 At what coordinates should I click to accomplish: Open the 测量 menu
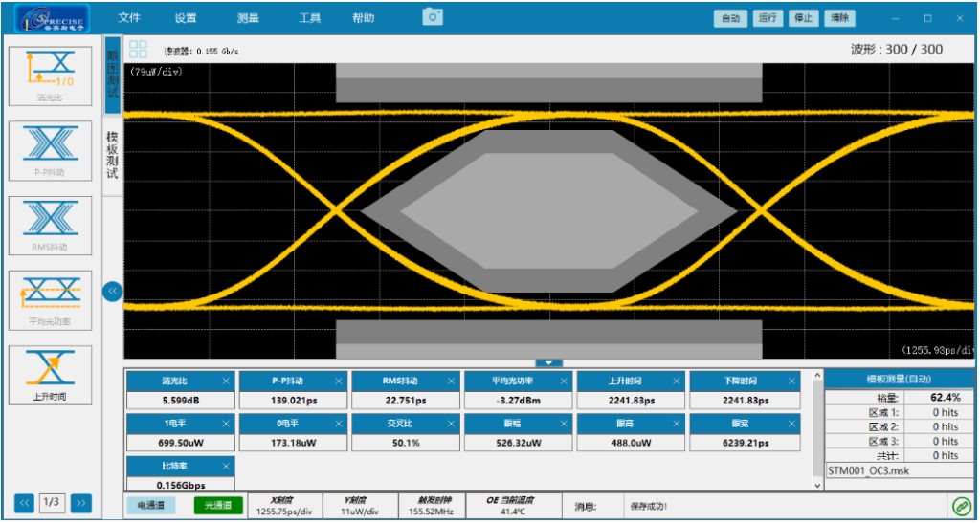coord(248,18)
